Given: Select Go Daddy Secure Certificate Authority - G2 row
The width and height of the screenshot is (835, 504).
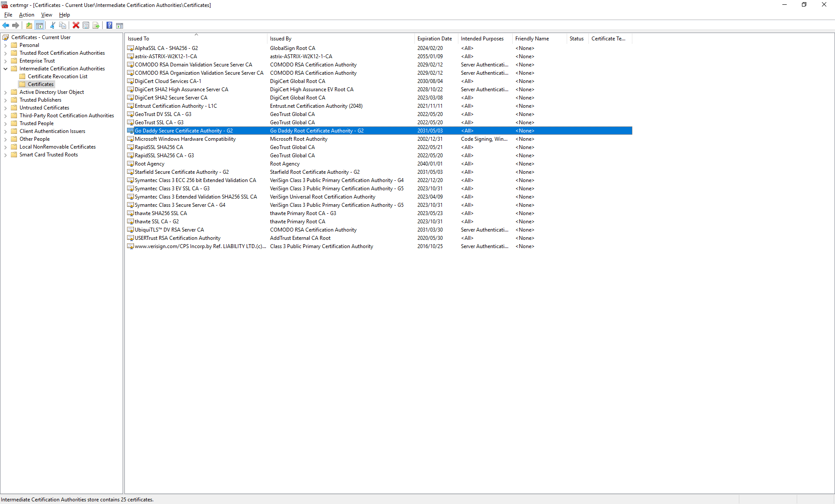Looking at the screenshot, I should coord(379,131).
